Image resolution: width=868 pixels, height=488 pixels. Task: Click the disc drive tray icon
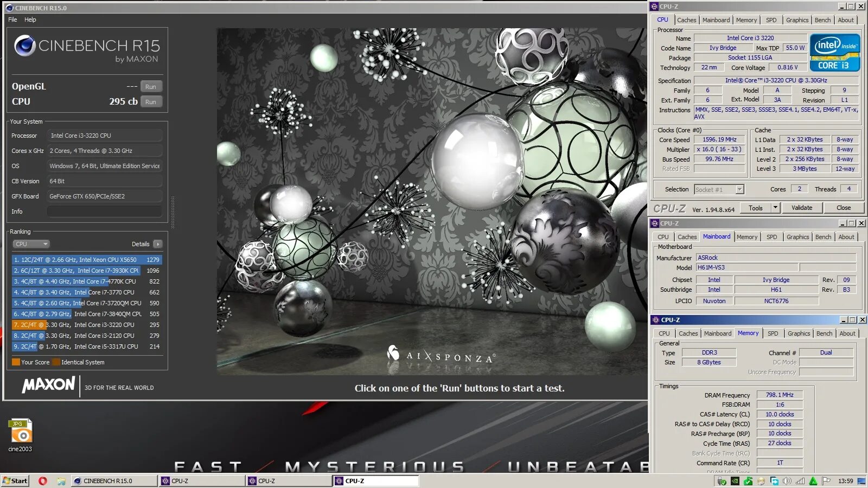(761, 481)
